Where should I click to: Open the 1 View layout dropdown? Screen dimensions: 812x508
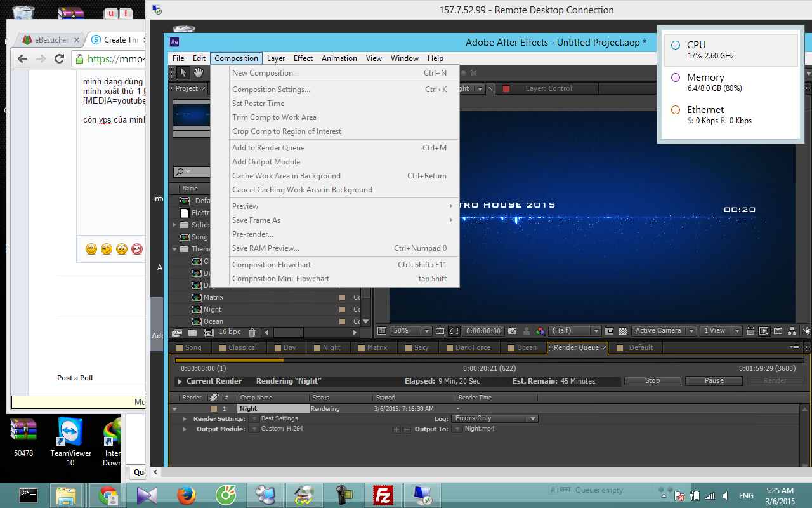(x=721, y=331)
